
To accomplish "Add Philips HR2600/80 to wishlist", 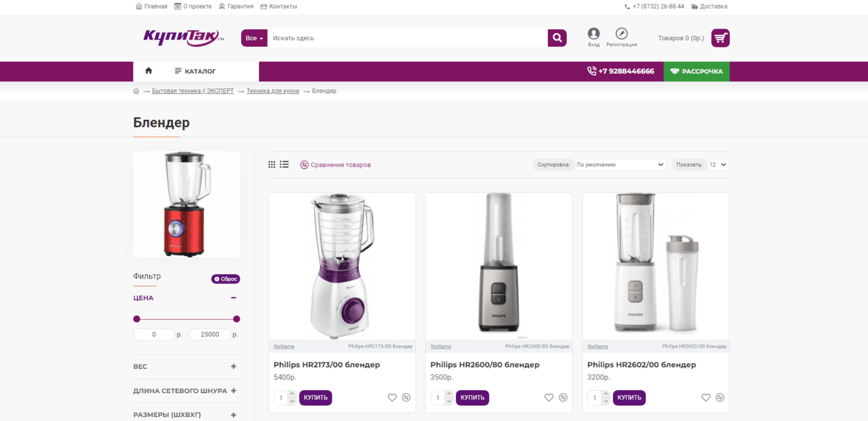I will (x=549, y=398).
